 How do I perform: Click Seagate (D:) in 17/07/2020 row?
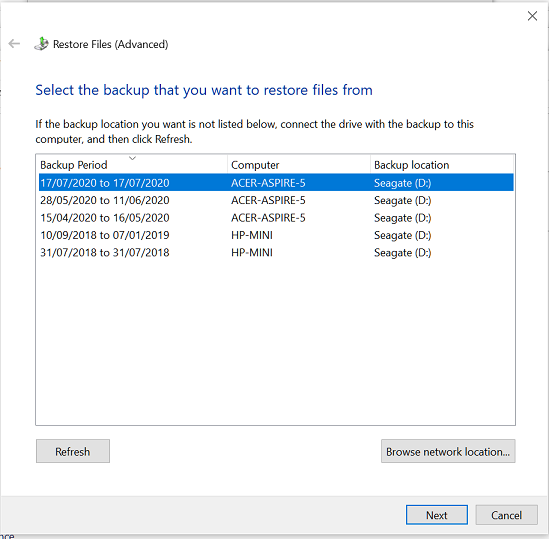(403, 183)
